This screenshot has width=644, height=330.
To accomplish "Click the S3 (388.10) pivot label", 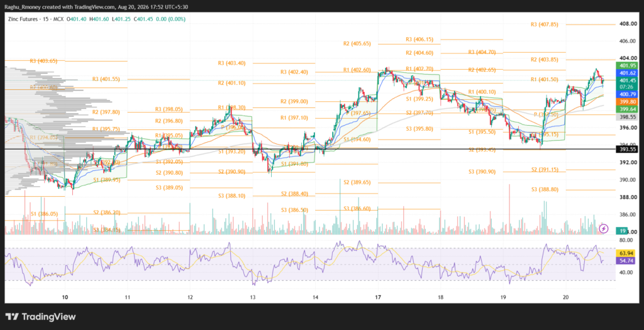I will [232, 195].
